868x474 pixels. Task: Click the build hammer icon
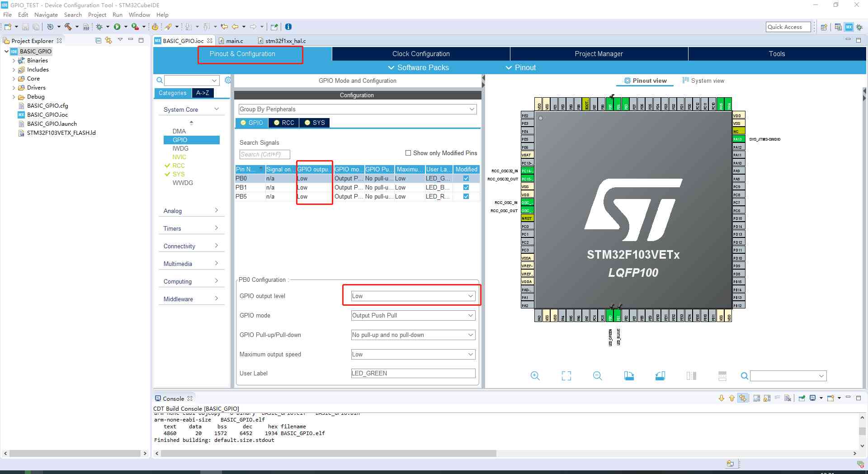(68, 27)
